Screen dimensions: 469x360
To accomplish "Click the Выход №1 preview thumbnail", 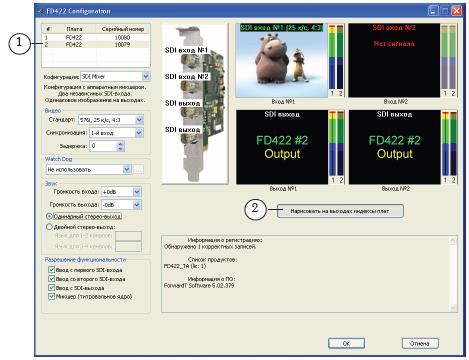I will pyautogui.click(x=282, y=147).
